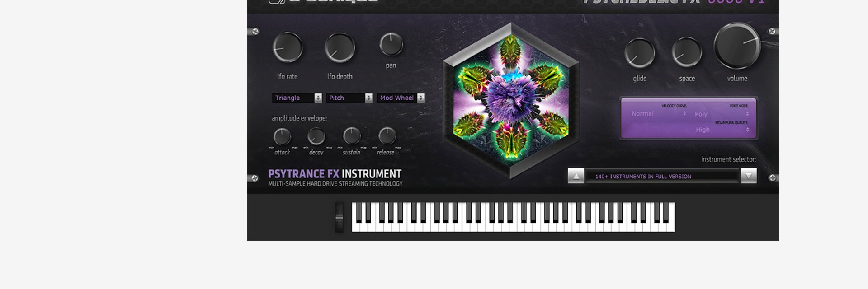
Task: Select previous instrument with up arrow
Action: point(576,176)
